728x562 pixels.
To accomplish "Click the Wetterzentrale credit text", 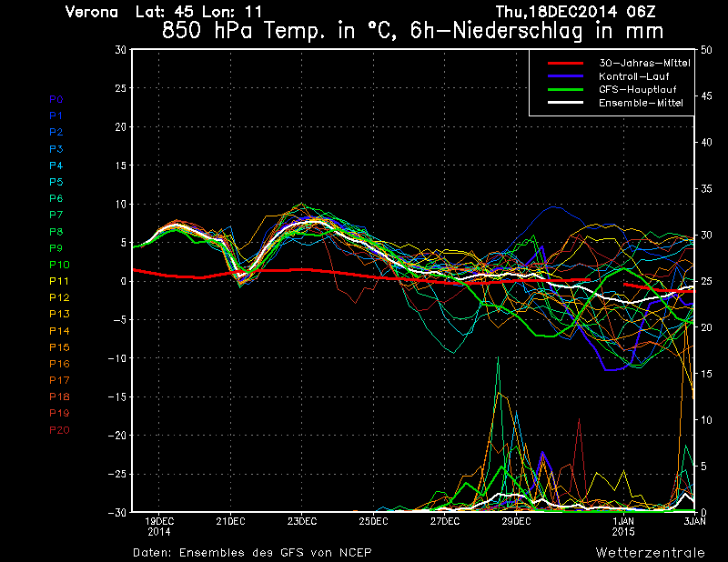I will click(x=651, y=553).
